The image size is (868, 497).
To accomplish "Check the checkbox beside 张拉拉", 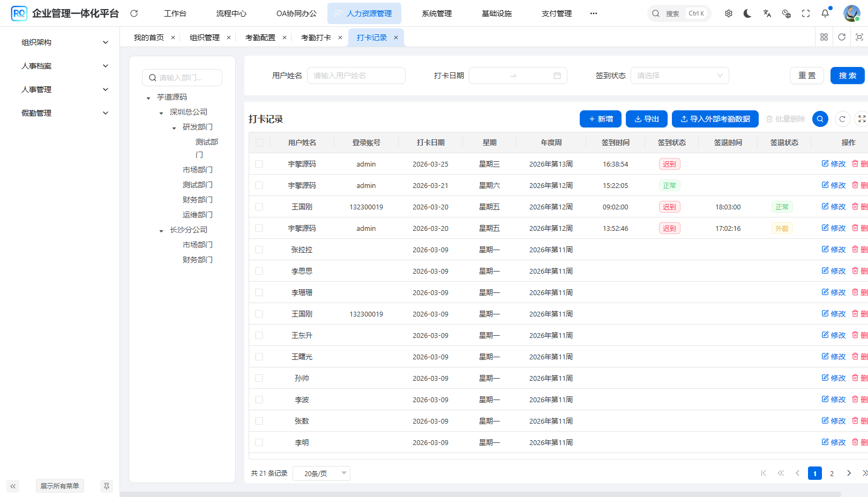I will [x=259, y=249].
